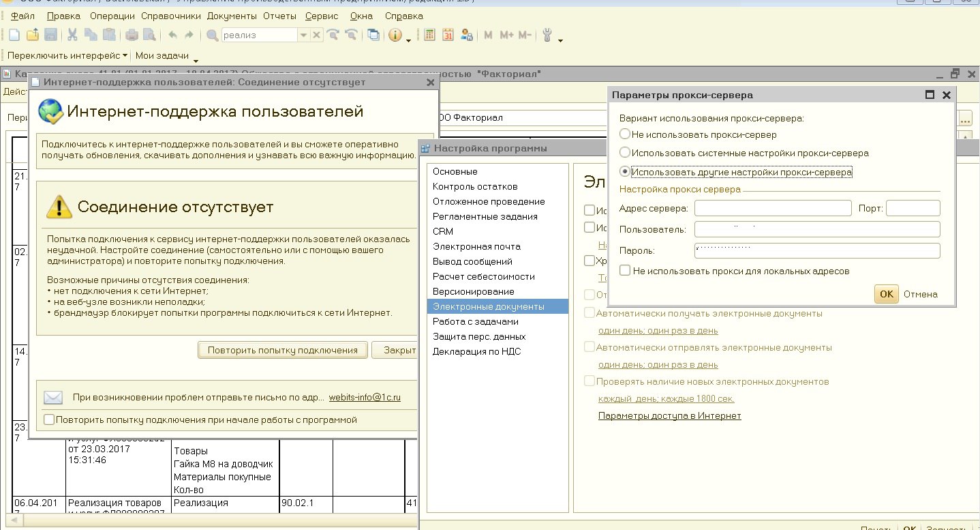This screenshot has height=530, width=980.
Task: Click the 'Порт' input field
Action: 913,208
